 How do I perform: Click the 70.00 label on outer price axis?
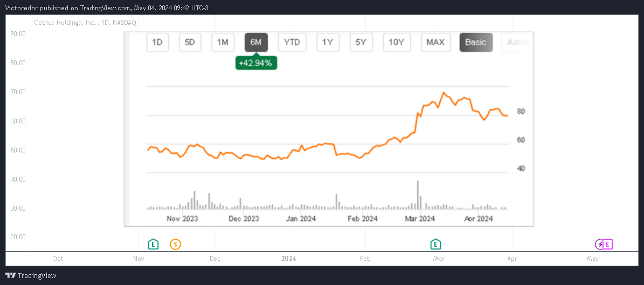[17, 92]
